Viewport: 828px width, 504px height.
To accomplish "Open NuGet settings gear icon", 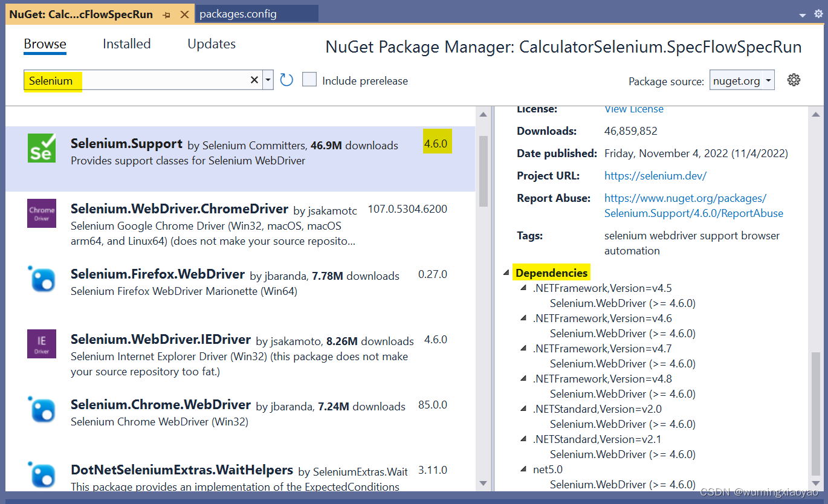I will pyautogui.click(x=794, y=80).
